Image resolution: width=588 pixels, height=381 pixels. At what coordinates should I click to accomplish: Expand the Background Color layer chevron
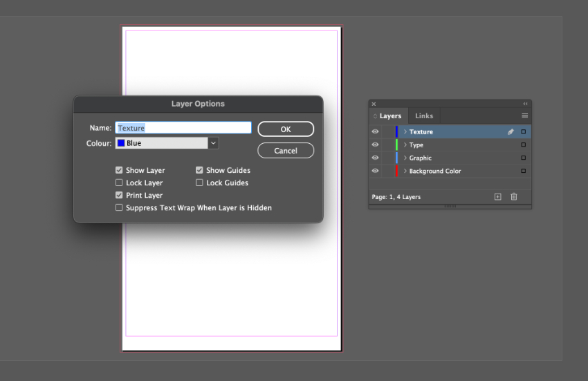pyautogui.click(x=405, y=171)
